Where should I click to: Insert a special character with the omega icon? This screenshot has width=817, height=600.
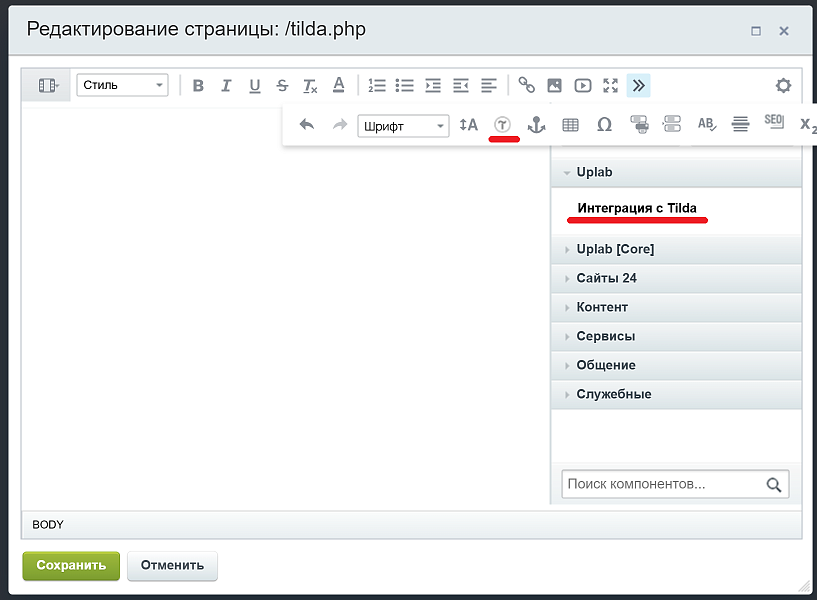point(603,124)
